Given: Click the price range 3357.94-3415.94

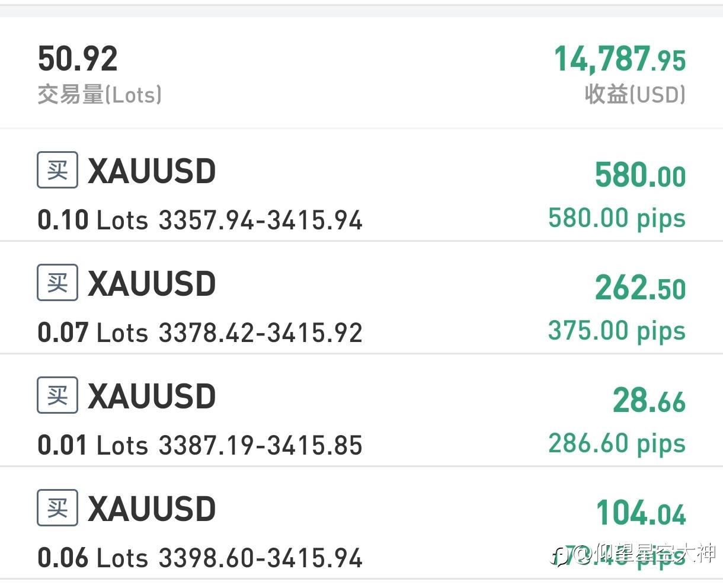Looking at the screenshot, I should coord(261,220).
